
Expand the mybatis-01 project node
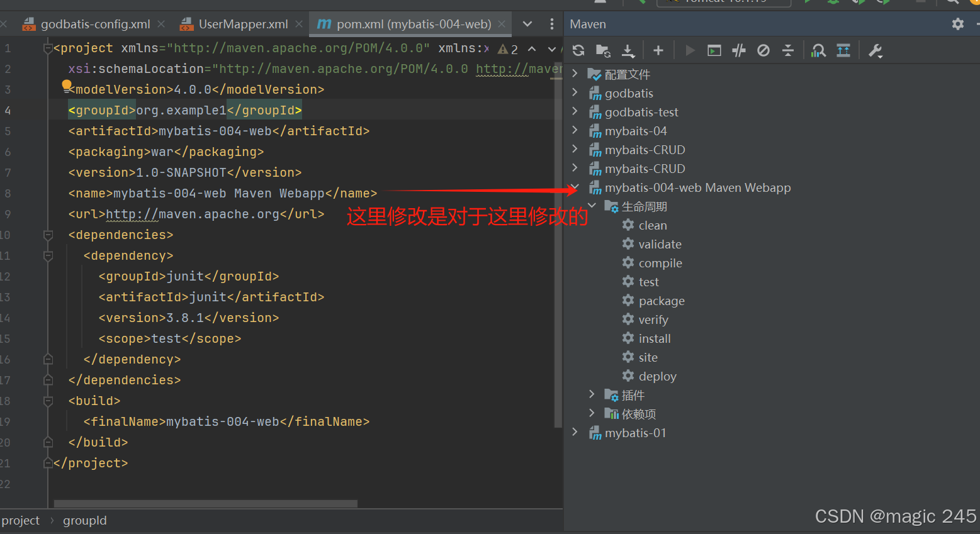tap(575, 432)
